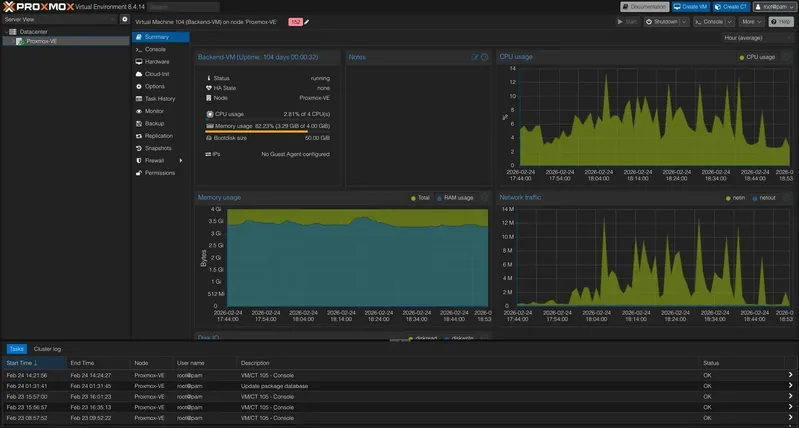
Task: Click the Start button
Action: [x=627, y=22]
